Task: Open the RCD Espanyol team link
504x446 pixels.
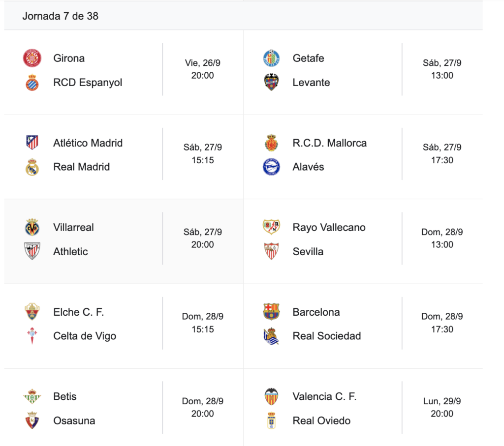Action: [x=88, y=83]
